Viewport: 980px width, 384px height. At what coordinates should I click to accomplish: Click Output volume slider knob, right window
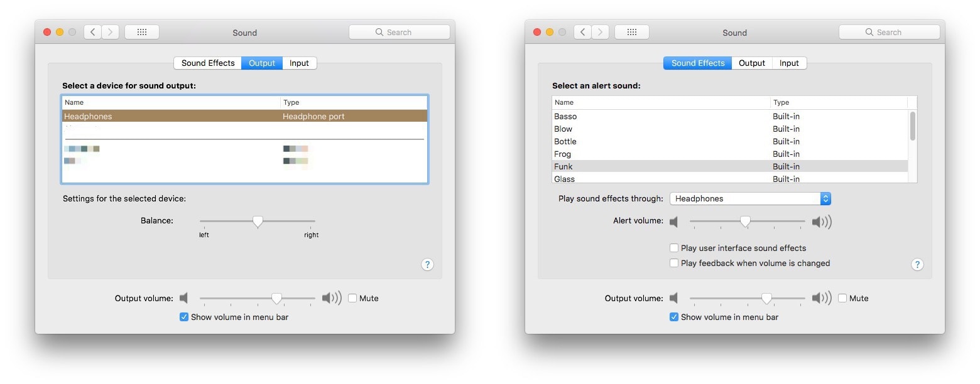pos(766,299)
